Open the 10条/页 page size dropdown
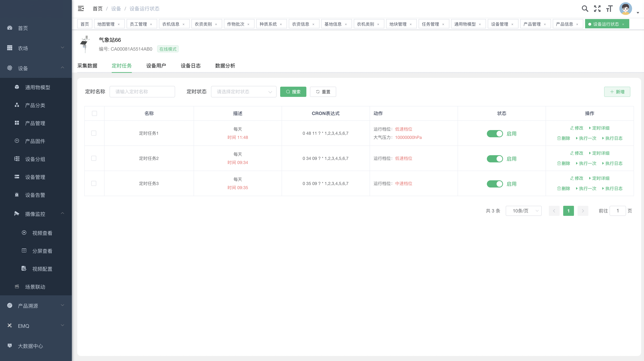Image resolution: width=644 pixels, height=361 pixels. pos(523,211)
